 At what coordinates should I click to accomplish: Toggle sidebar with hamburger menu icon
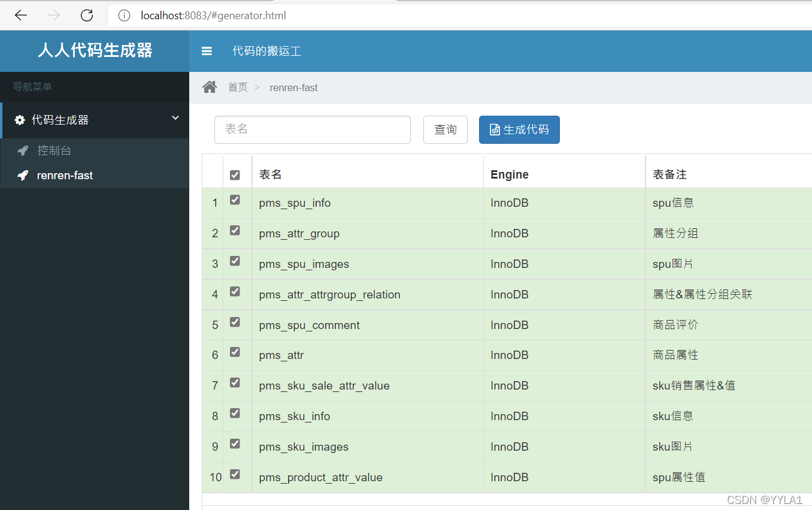pyautogui.click(x=207, y=51)
